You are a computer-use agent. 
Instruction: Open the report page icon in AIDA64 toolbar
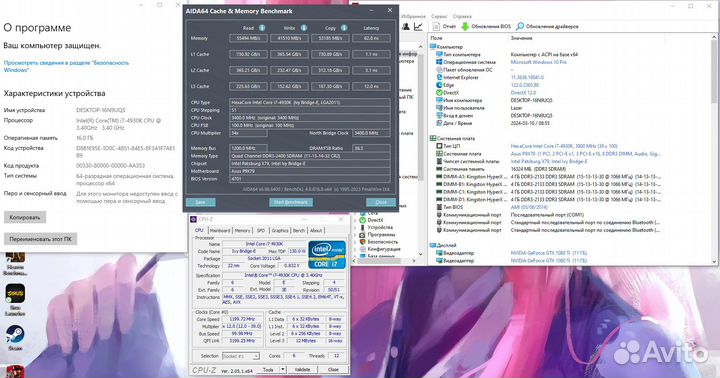pyautogui.click(x=437, y=27)
